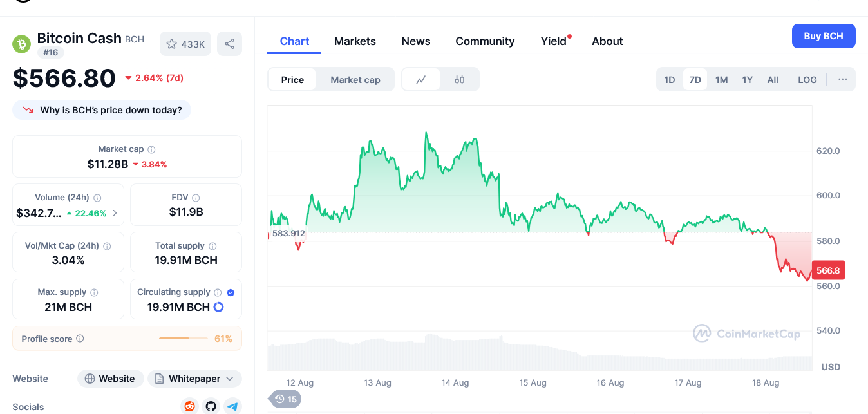Image resolution: width=868 pixels, height=414 pixels.
Task: Click the 21M BCH max supply value
Action: point(68,307)
